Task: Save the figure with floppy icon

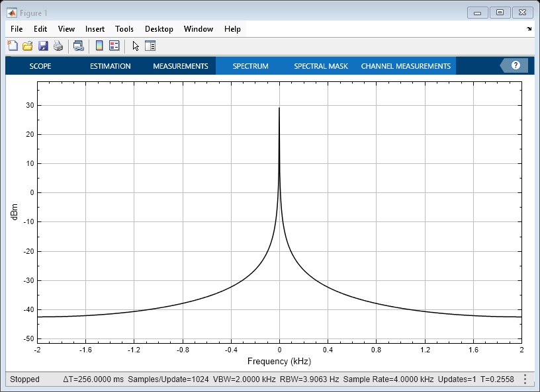Action: (43, 46)
